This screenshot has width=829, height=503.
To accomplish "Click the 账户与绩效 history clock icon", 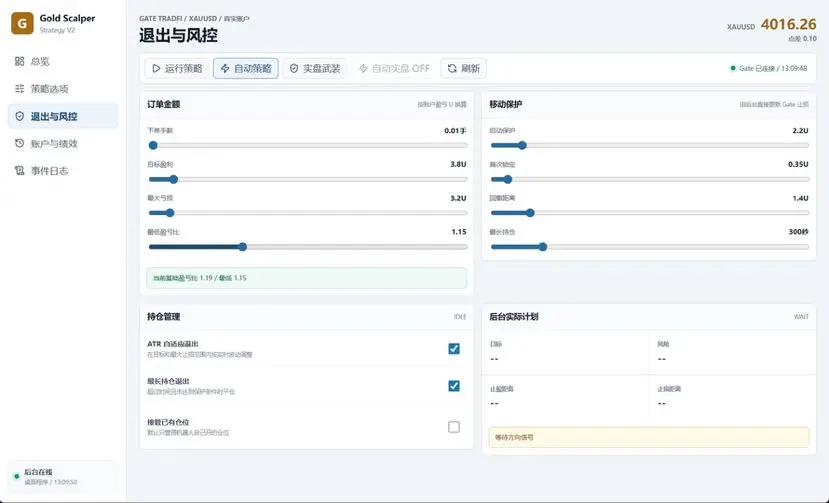I will click(20, 143).
